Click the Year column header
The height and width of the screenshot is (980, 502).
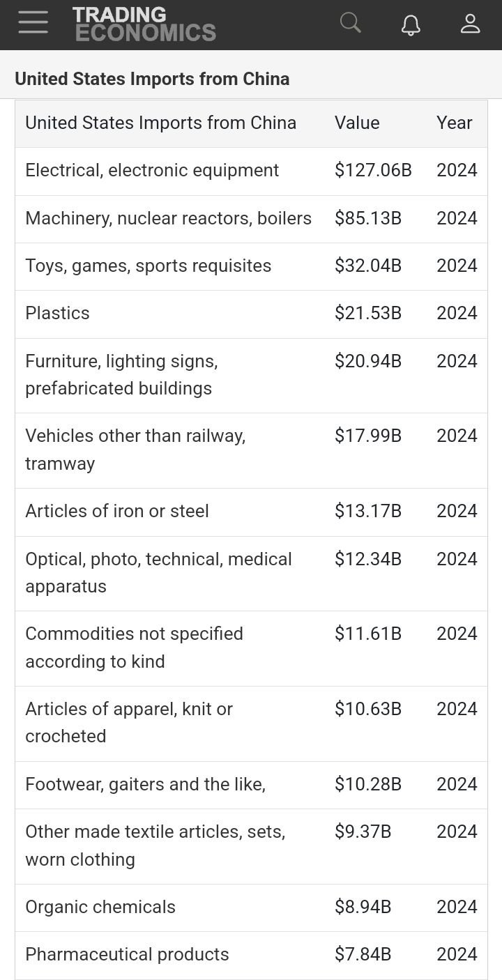[x=455, y=123]
